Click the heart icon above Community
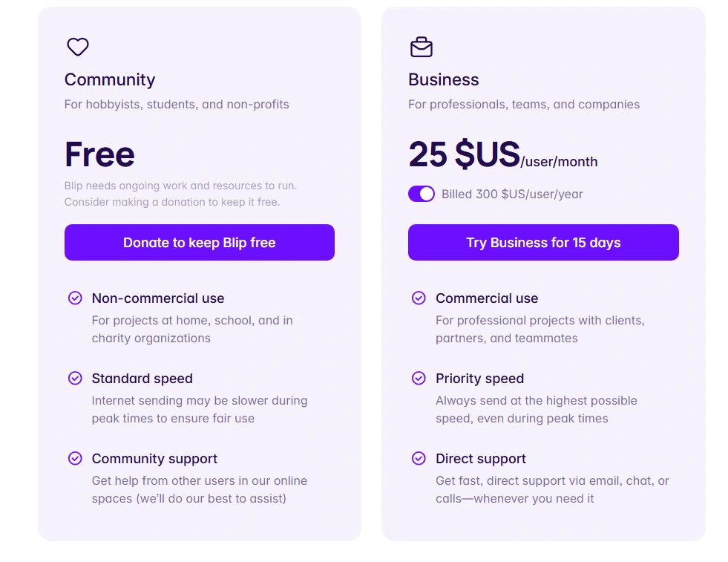This screenshot has width=728, height=562. 77,47
